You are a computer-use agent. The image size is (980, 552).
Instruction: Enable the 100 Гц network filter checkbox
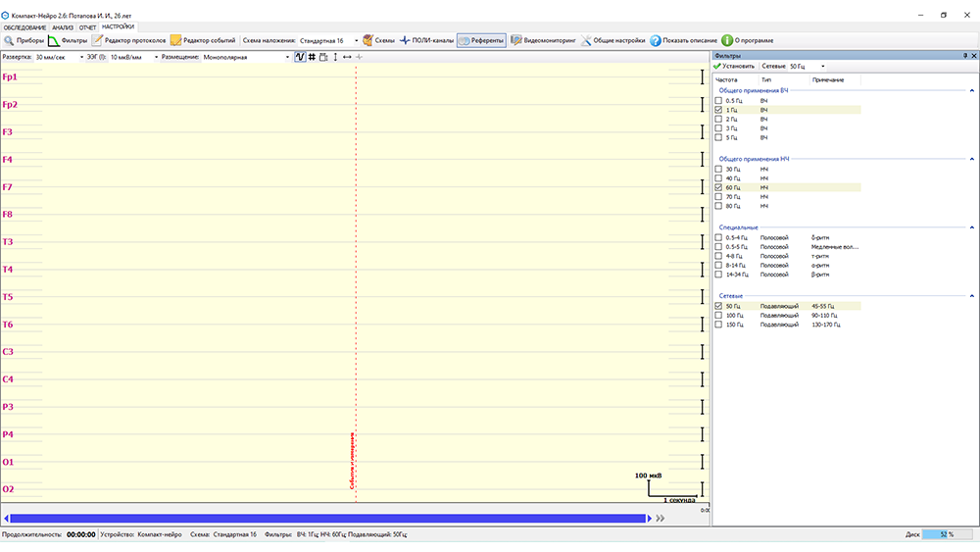click(718, 316)
